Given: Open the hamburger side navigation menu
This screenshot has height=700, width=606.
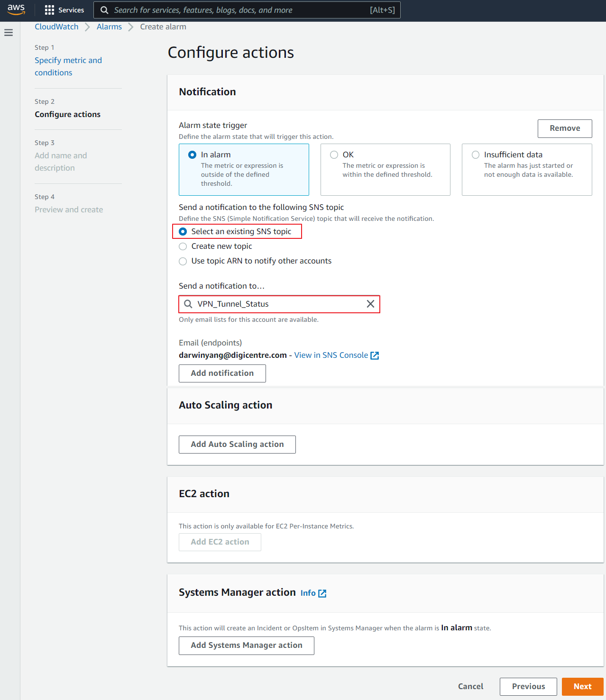Looking at the screenshot, I should tap(9, 33).
